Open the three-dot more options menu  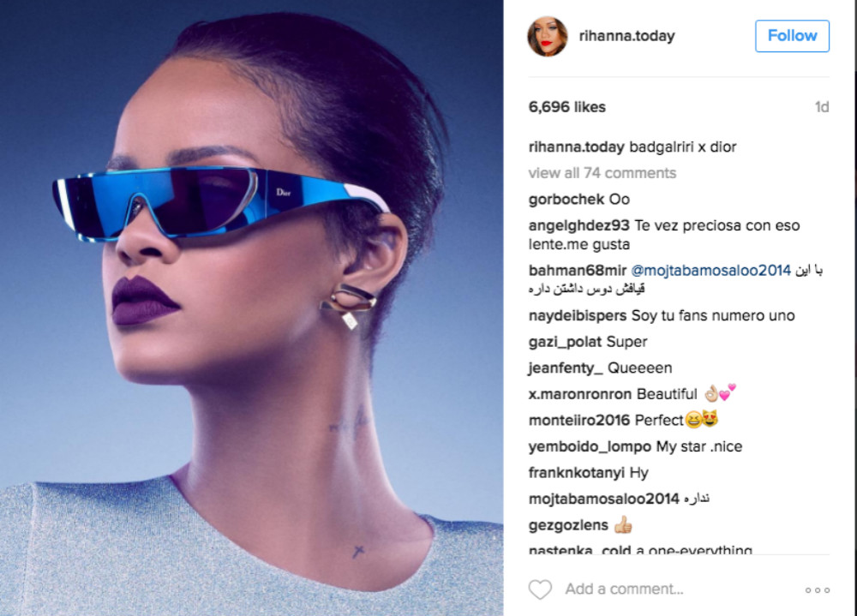click(817, 589)
